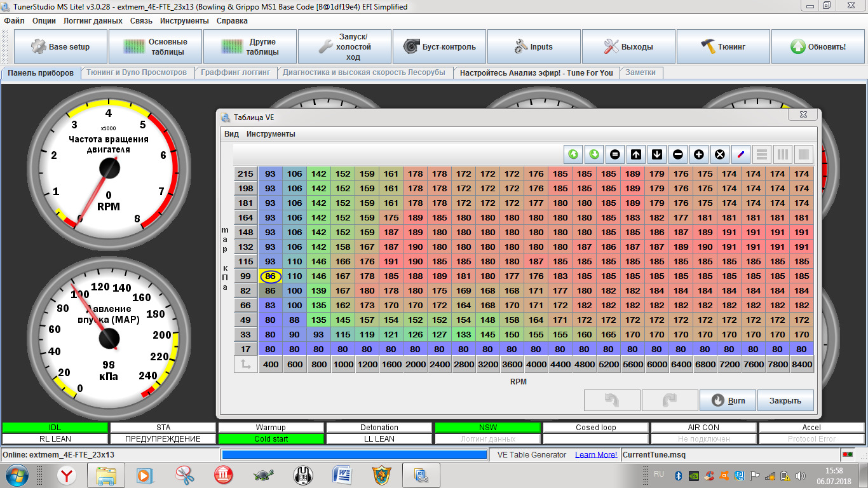Open Yandex browser from the taskbar
This screenshot has width=868, height=488.
point(67,475)
